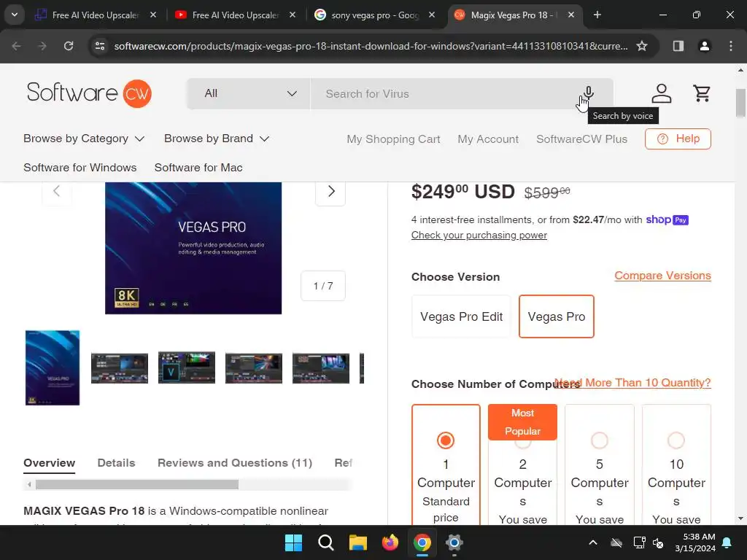The height and width of the screenshot is (560, 747).
Task: Open the user account icon
Action: (x=661, y=93)
